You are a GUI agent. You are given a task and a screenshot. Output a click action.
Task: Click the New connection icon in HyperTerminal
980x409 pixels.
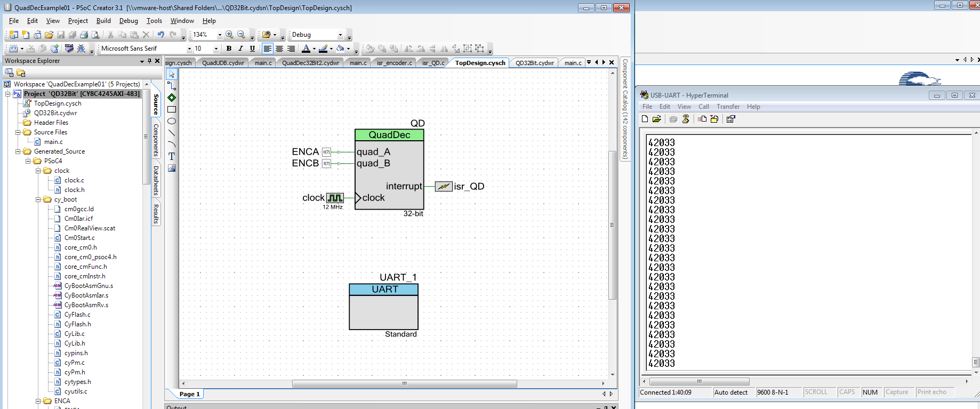click(x=645, y=119)
